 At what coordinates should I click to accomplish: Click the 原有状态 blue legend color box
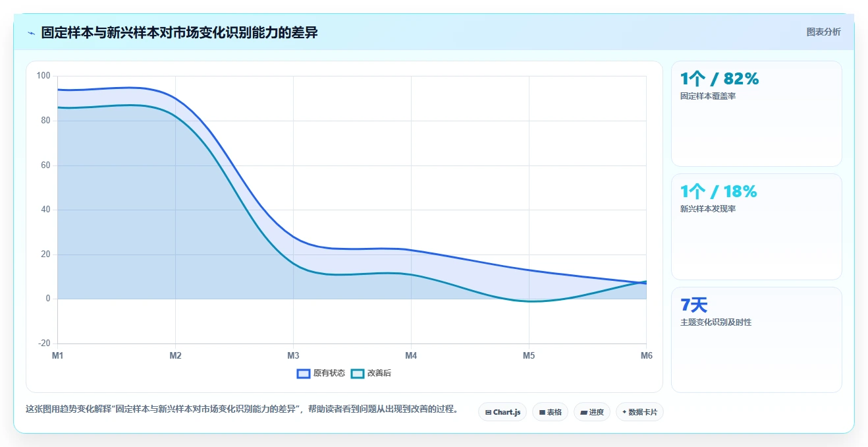[x=303, y=373]
